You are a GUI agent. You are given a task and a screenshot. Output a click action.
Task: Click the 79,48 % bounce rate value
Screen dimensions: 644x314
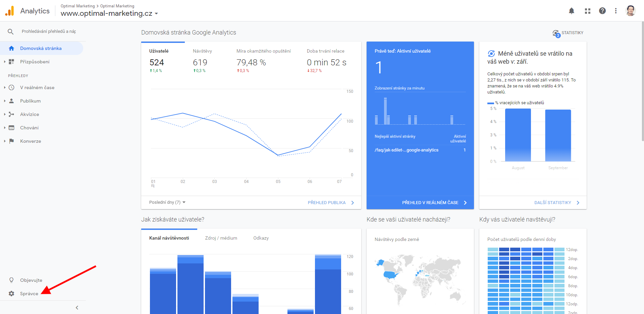(x=251, y=62)
